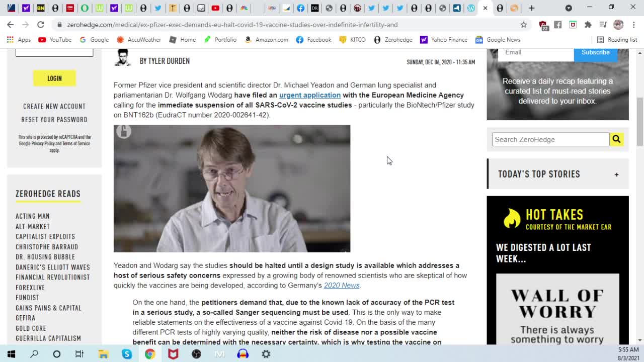Click the Tyler Durden author avatar
644x362 pixels.
coord(122,57)
